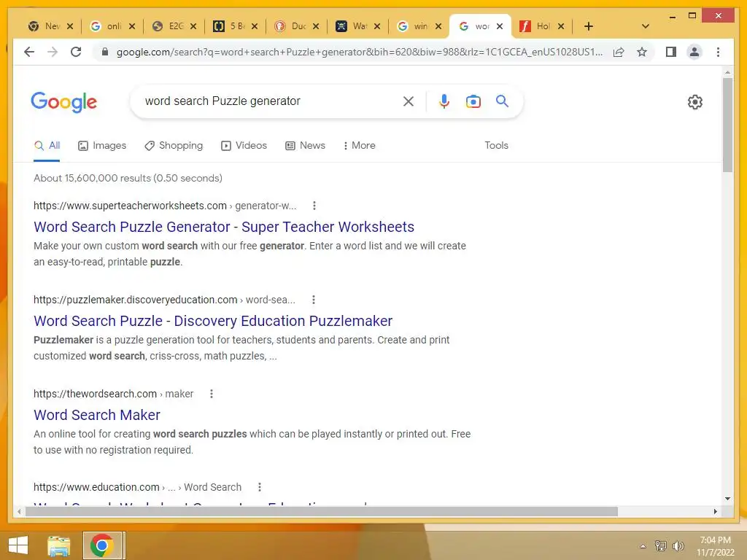
Task: Show hidden system tray icons
Action: (x=643, y=547)
